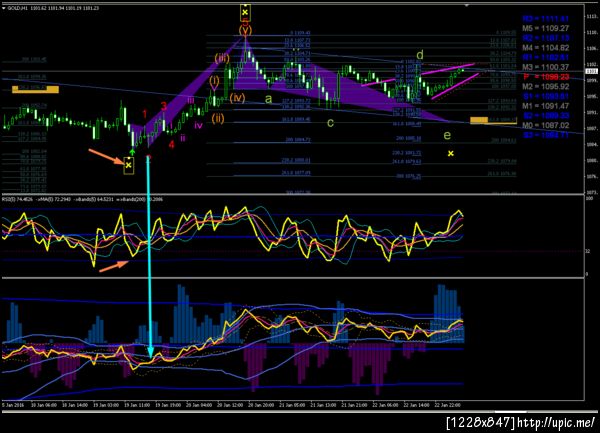The height and width of the screenshot is (433, 600).
Task: Click the boxed yellow x marker above wave (v)
Action: point(245,13)
